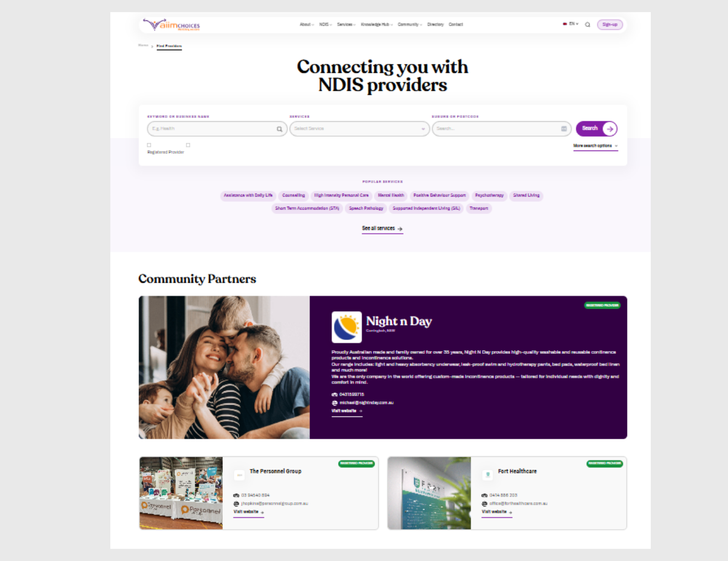728x561 pixels.
Task: Click the purple Search button
Action: point(596,128)
